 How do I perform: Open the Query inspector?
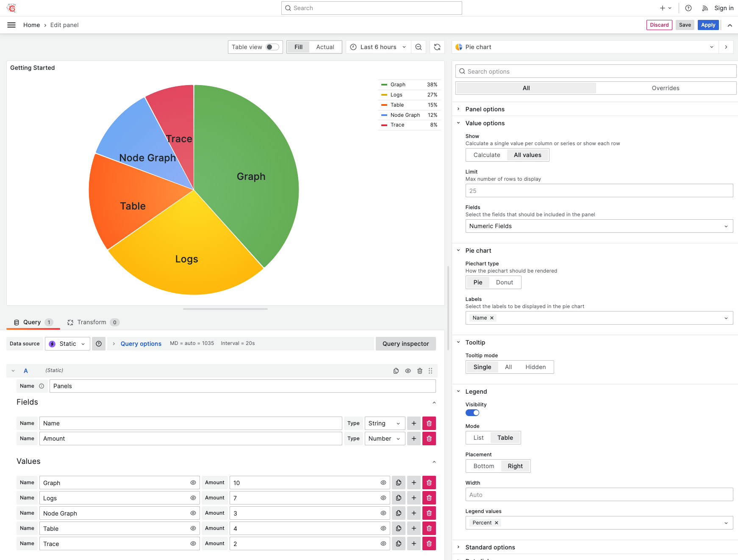tap(405, 344)
